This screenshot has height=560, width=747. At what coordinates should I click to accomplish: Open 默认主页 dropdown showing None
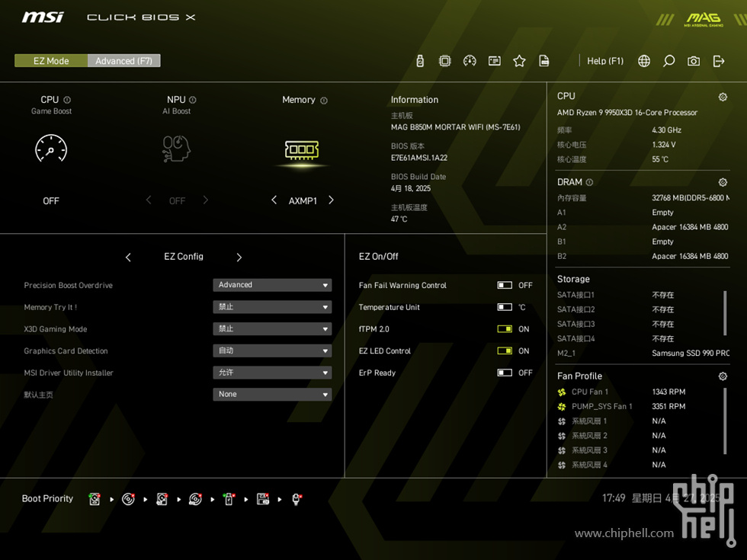[x=272, y=395]
